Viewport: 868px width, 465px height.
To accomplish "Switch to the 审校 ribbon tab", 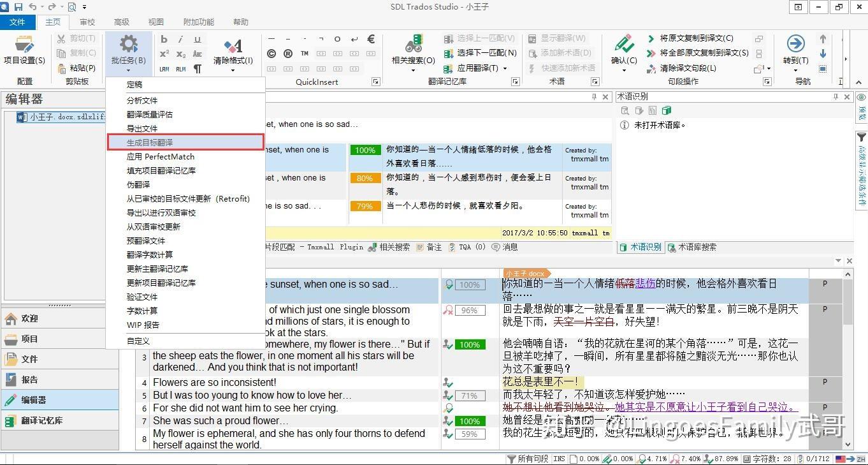I will tap(87, 21).
